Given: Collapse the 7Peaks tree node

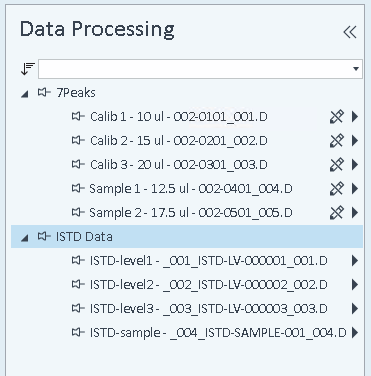Looking at the screenshot, I should tap(25, 94).
